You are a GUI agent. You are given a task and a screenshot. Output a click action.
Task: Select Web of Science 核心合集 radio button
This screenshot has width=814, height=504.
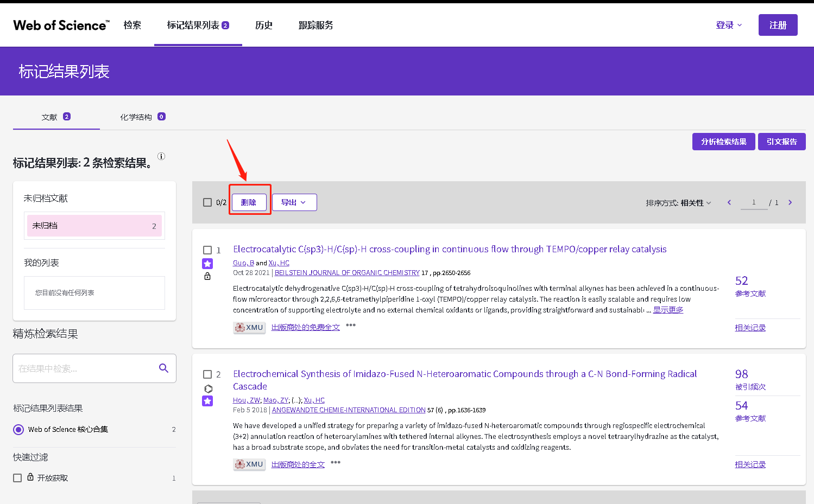(x=18, y=430)
